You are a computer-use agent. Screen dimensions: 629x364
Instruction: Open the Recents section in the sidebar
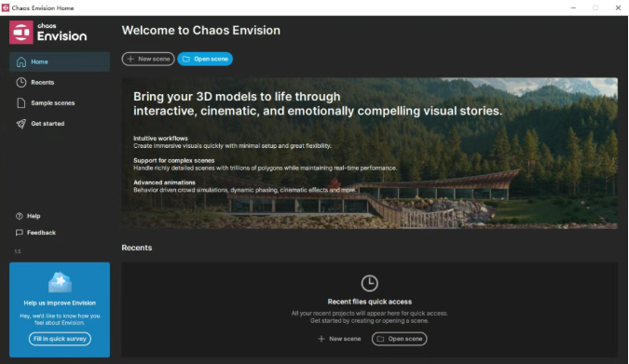point(60,82)
